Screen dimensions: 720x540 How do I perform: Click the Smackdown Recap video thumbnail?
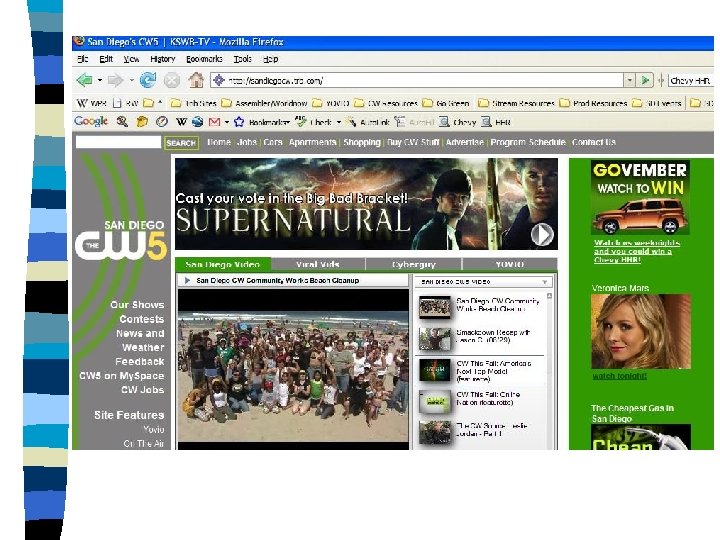tap(435, 339)
